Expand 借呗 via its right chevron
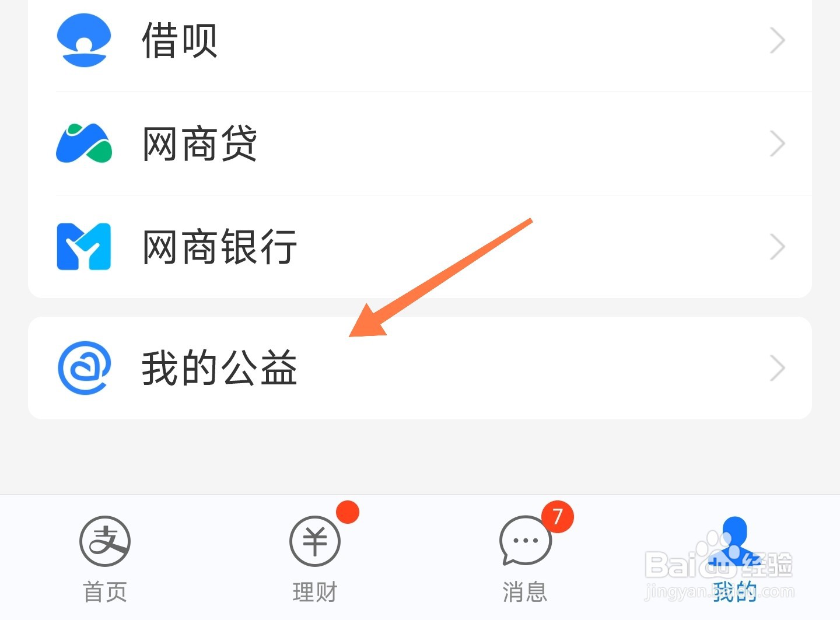This screenshot has width=840, height=620. coord(777,40)
